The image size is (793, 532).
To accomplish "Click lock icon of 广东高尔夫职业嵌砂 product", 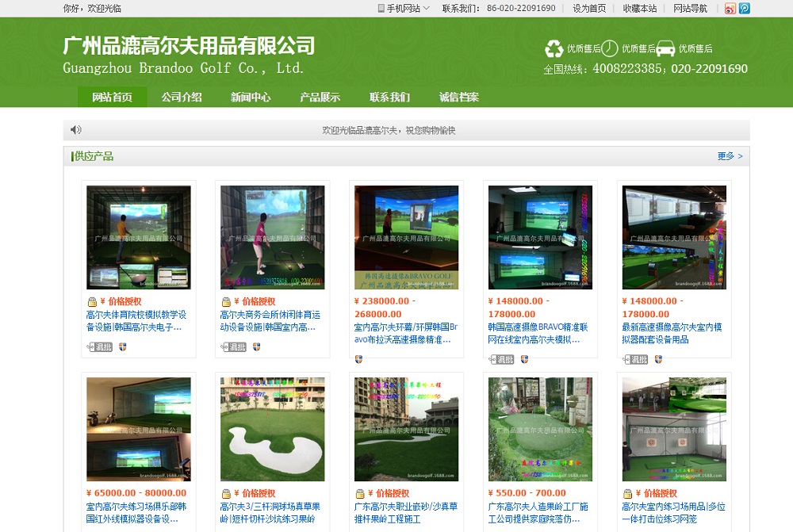I will (360, 494).
